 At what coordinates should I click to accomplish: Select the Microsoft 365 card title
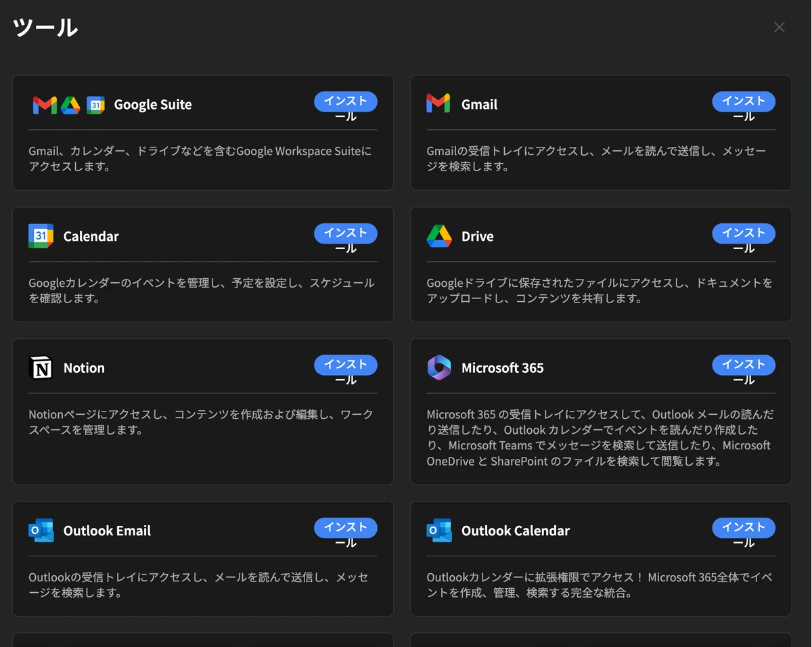pos(502,367)
